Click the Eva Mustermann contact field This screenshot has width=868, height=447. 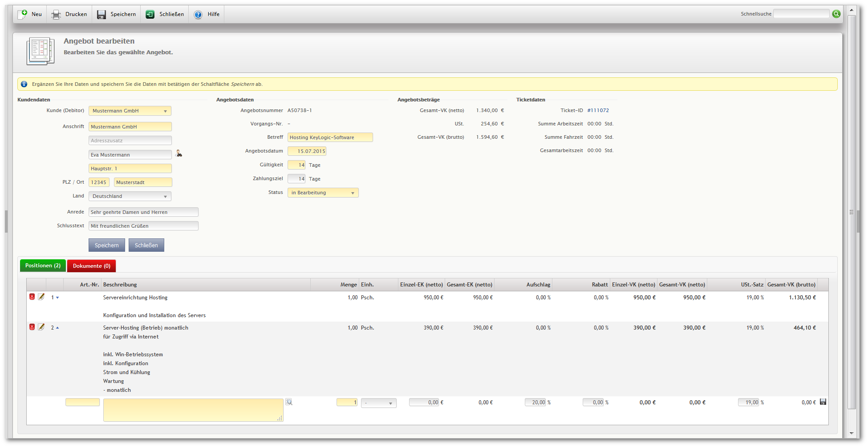(x=130, y=155)
